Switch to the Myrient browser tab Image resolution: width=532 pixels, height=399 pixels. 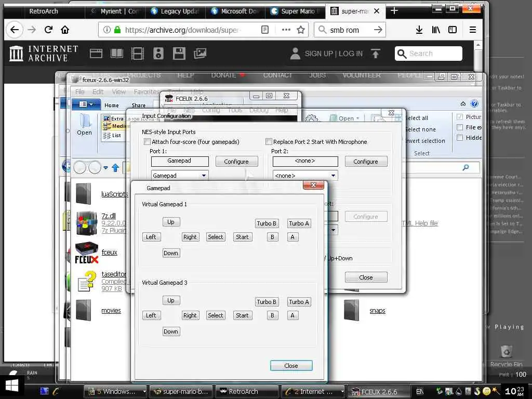point(115,11)
